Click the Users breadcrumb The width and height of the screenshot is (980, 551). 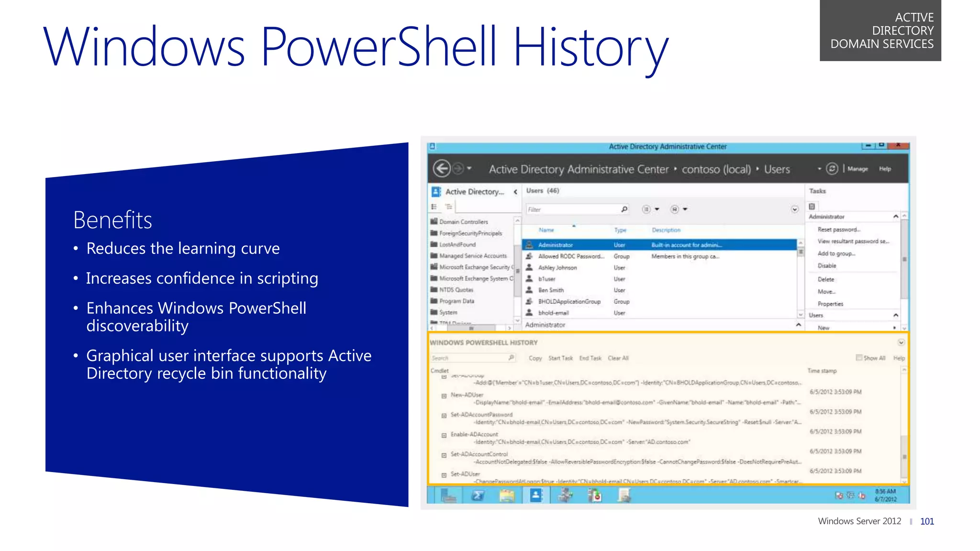click(777, 169)
